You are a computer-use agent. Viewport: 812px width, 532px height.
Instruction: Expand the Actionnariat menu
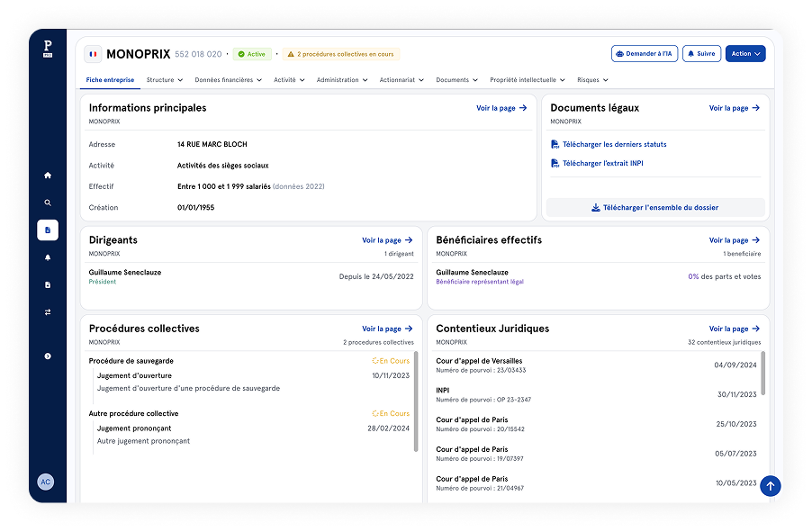tap(401, 80)
